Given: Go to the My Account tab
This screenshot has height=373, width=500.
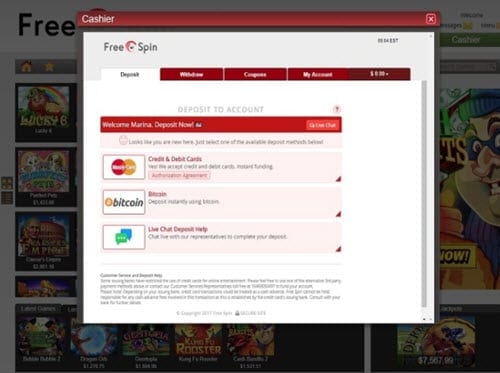Looking at the screenshot, I should point(318,74).
